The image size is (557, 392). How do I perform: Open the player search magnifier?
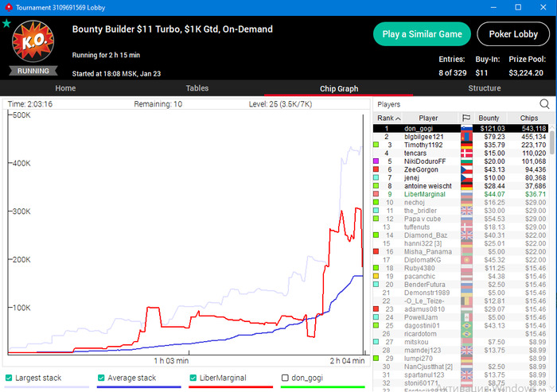(x=544, y=104)
